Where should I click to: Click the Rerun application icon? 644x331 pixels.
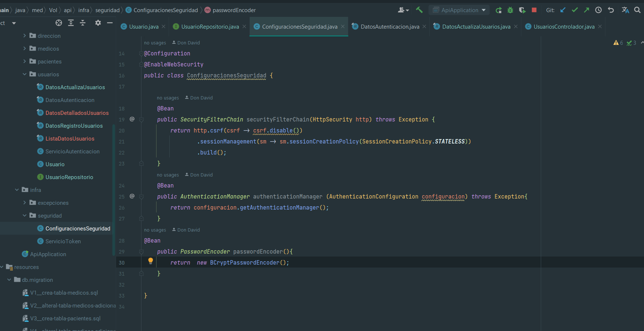coord(499,10)
